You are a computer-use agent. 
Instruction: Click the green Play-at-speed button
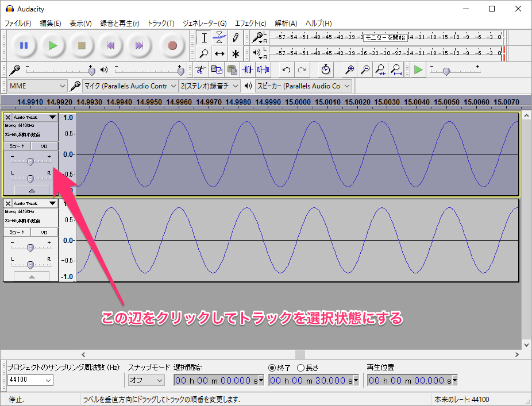(418, 70)
